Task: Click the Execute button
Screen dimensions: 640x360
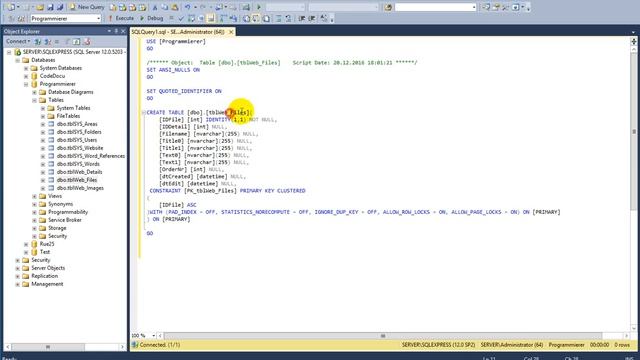Action: pos(121,18)
